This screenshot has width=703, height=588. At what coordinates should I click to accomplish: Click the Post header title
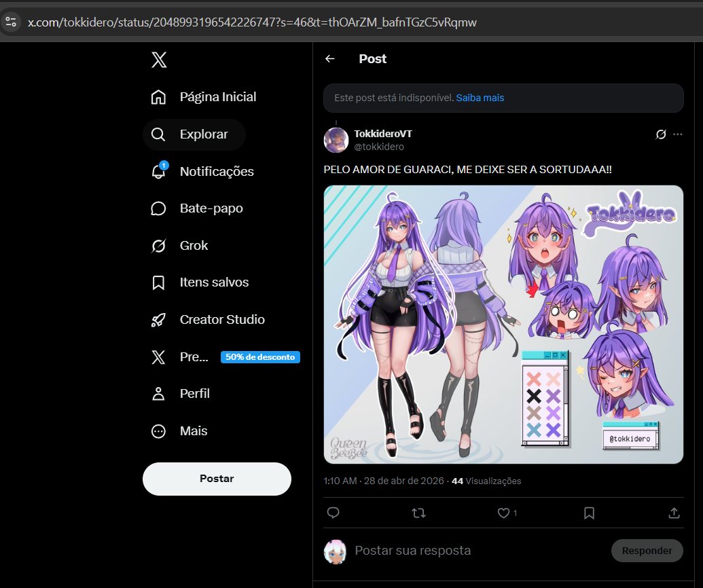point(373,58)
